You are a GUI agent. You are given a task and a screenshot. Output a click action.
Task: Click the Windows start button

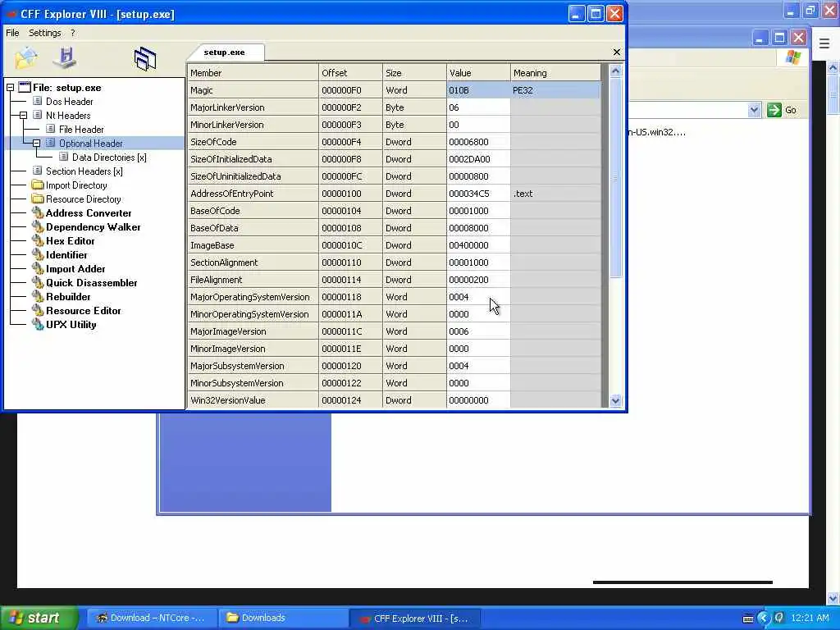[x=39, y=618]
